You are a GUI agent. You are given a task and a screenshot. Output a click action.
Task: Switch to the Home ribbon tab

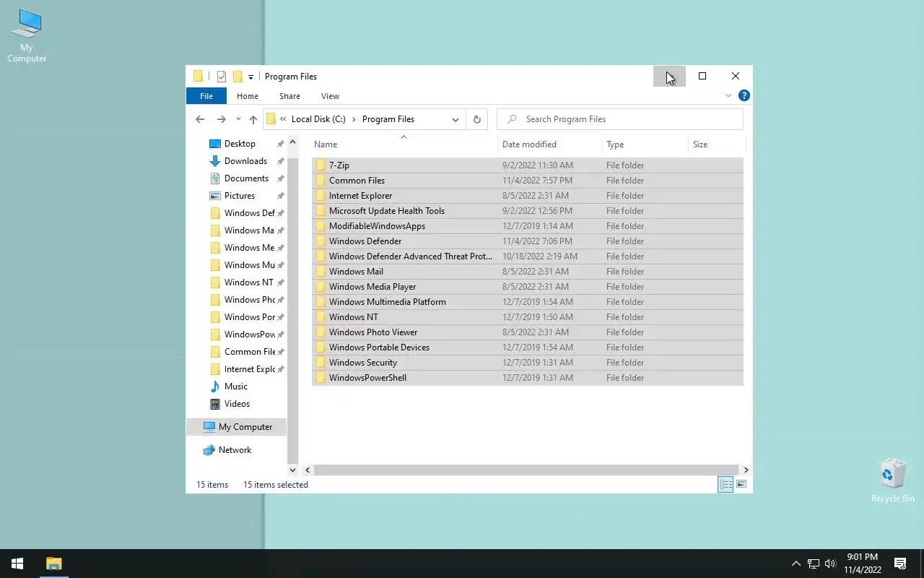tap(248, 96)
